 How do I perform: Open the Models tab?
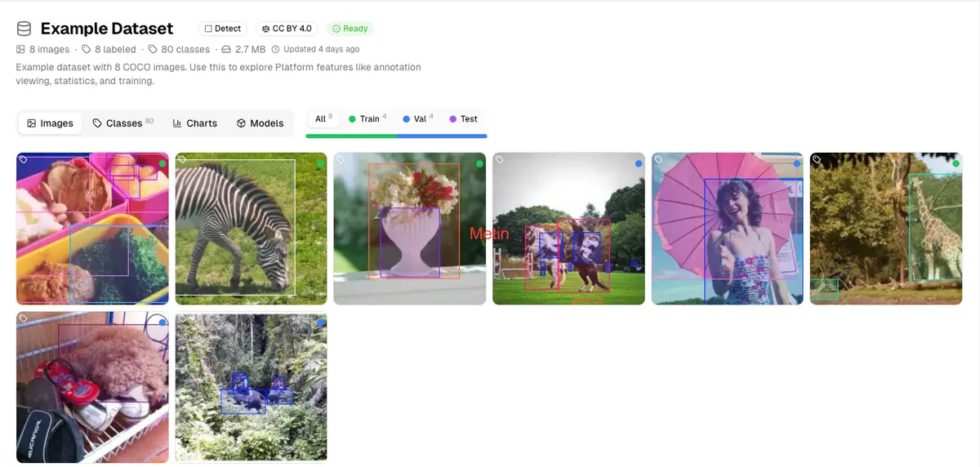point(261,123)
